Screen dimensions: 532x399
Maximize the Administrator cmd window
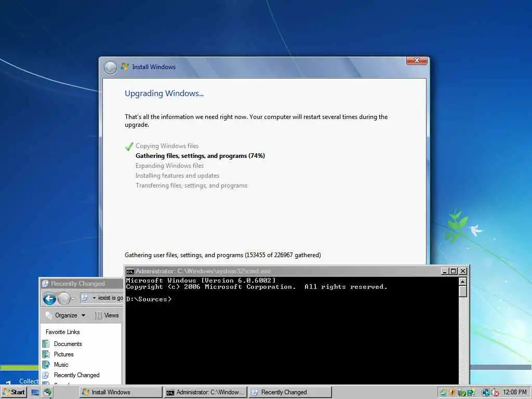(x=453, y=271)
